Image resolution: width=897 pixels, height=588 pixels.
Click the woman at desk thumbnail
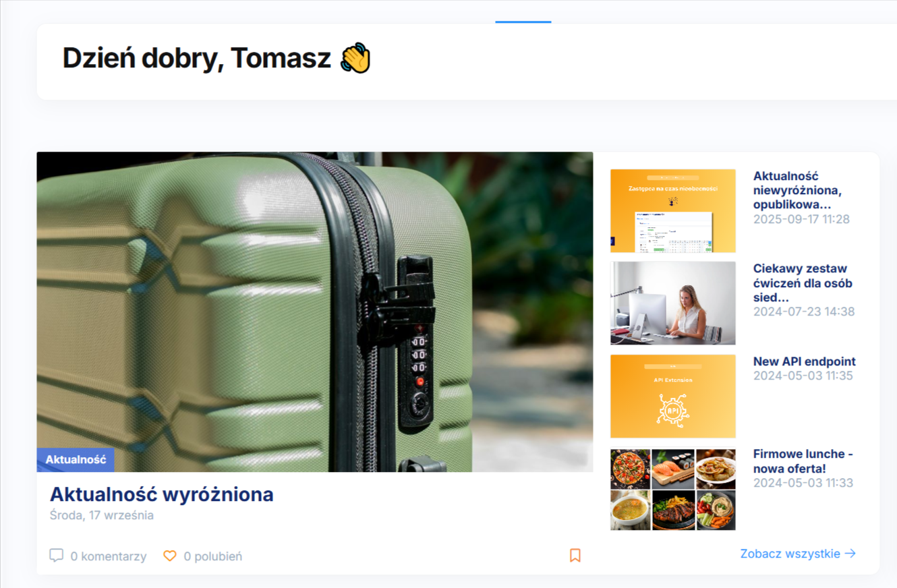click(673, 303)
